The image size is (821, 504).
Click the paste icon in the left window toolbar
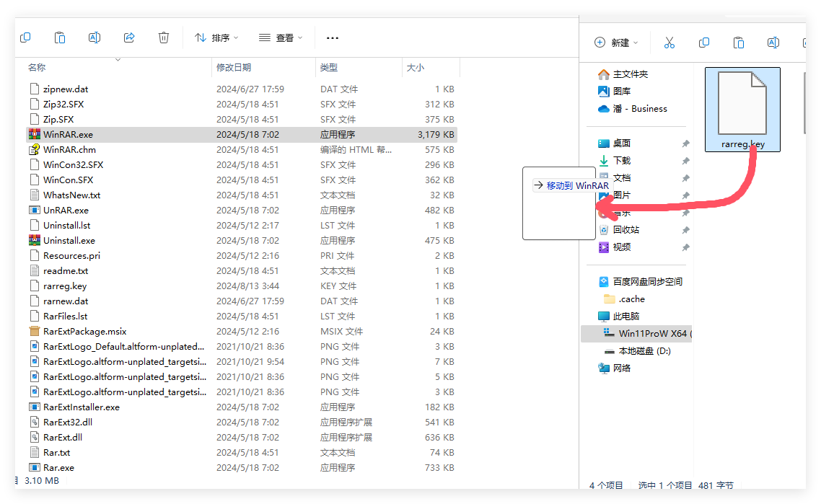pos(60,37)
